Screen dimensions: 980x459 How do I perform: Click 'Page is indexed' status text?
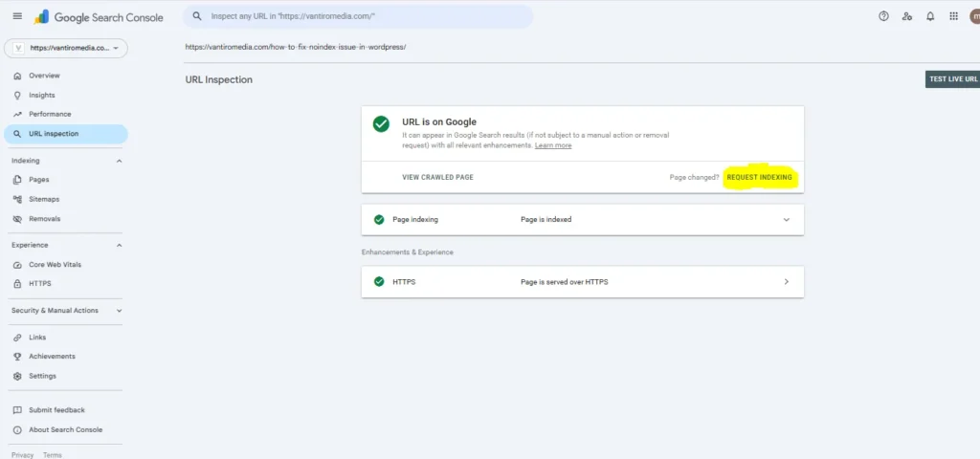[546, 220]
